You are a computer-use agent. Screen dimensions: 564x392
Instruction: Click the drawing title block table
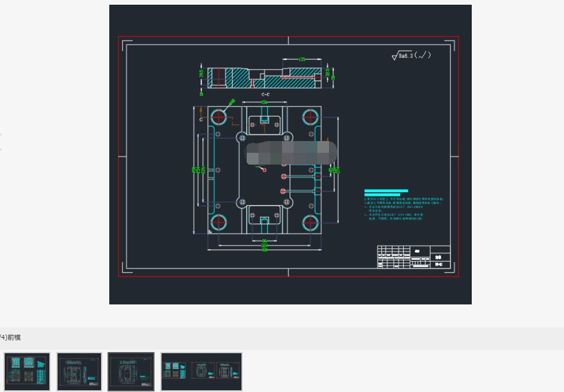(x=414, y=257)
